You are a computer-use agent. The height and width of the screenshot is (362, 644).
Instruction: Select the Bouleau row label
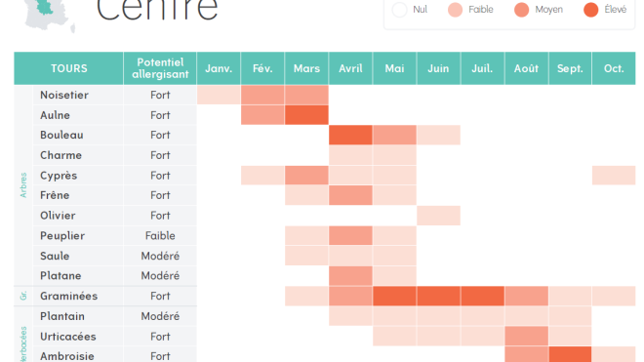61,136
